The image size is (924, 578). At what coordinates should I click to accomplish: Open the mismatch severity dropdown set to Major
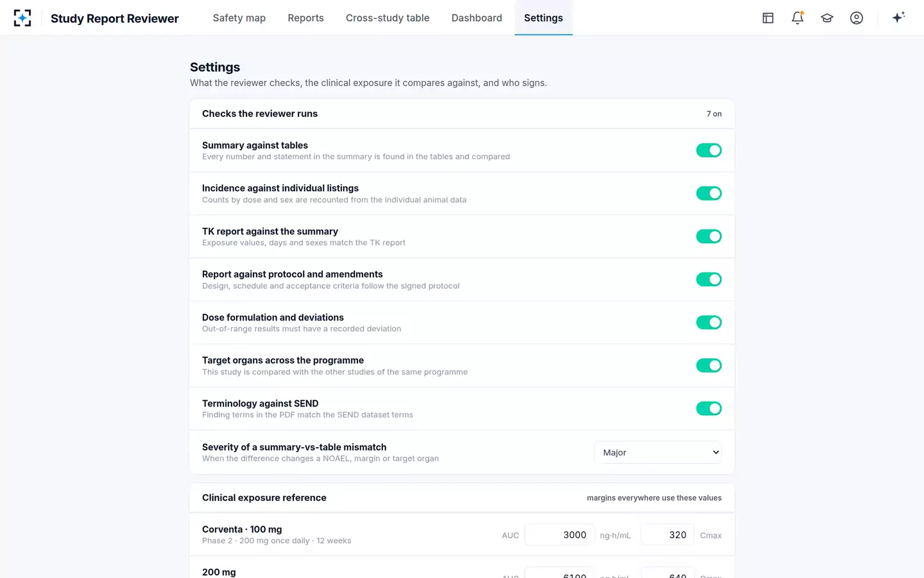658,452
